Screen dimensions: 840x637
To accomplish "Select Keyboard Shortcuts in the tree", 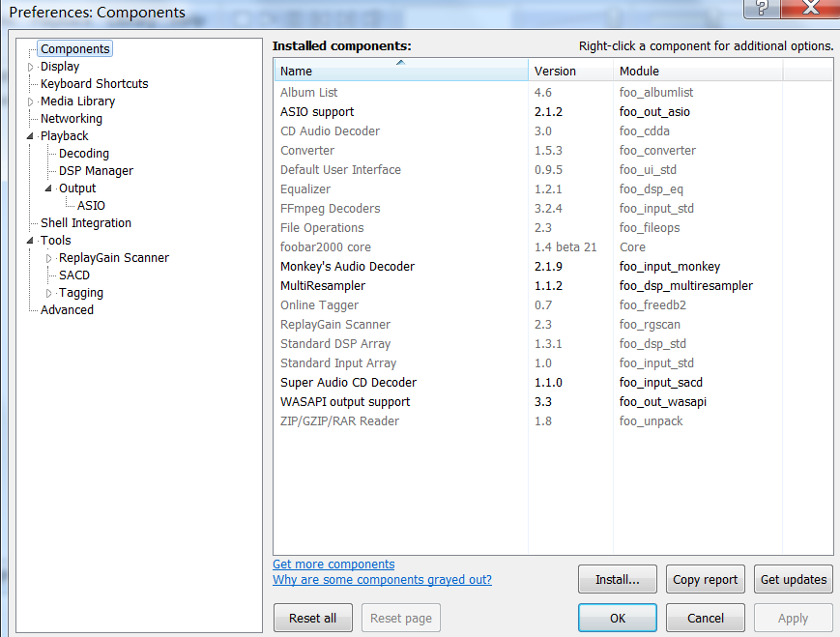I will click(94, 84).
